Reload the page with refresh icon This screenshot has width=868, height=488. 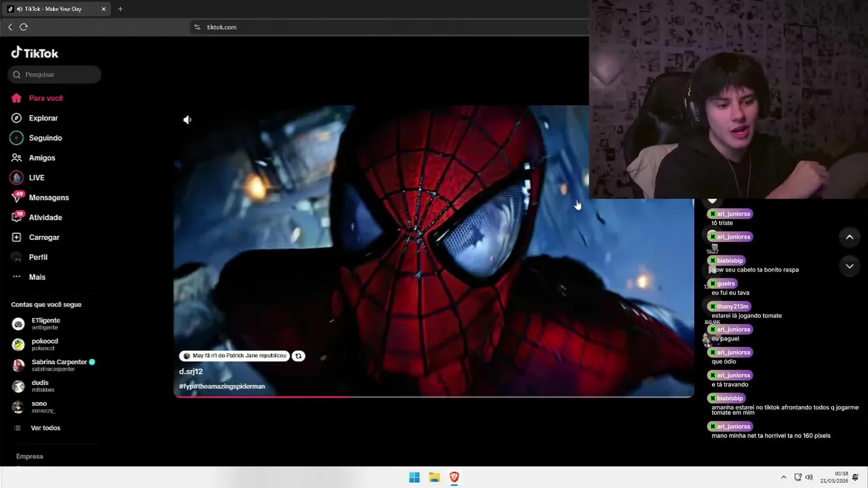24,27
